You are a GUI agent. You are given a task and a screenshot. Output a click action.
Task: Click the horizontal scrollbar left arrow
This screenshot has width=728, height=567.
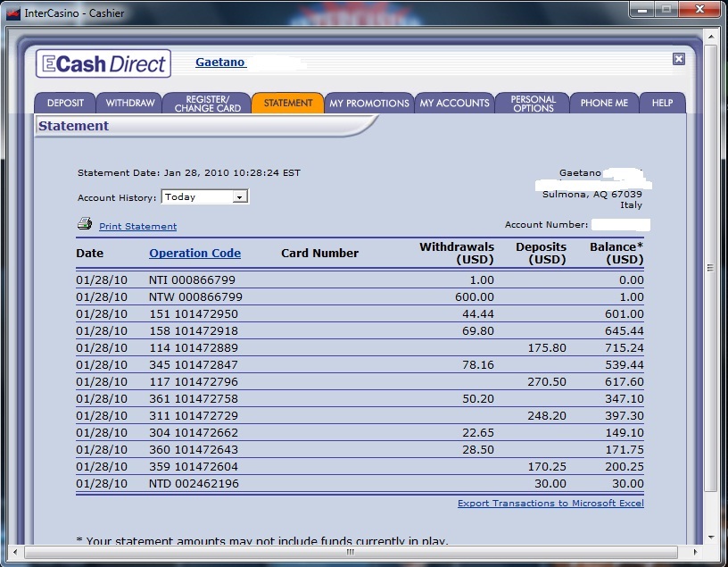15,552
